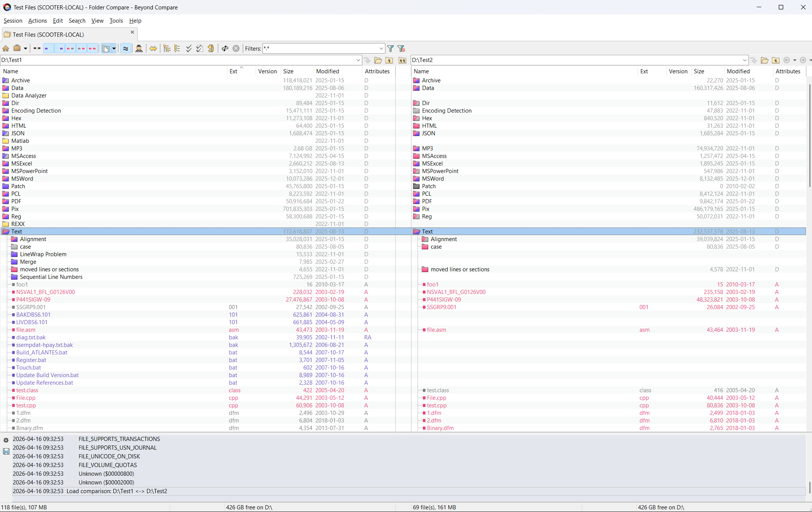
Task: Click the Archive folder icon in left pane
Action: 6,80
